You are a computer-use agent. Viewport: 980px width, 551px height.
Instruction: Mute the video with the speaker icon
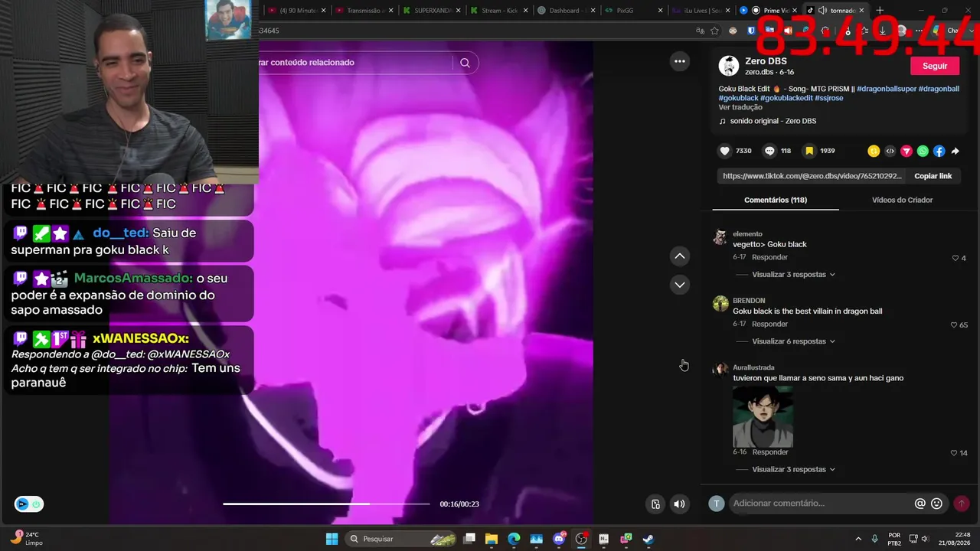[x=679, y=504]
